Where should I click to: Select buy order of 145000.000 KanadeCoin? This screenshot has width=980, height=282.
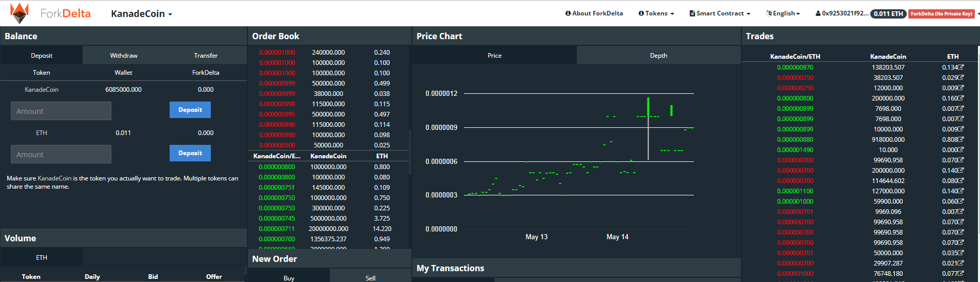click(x=328, y=187)
